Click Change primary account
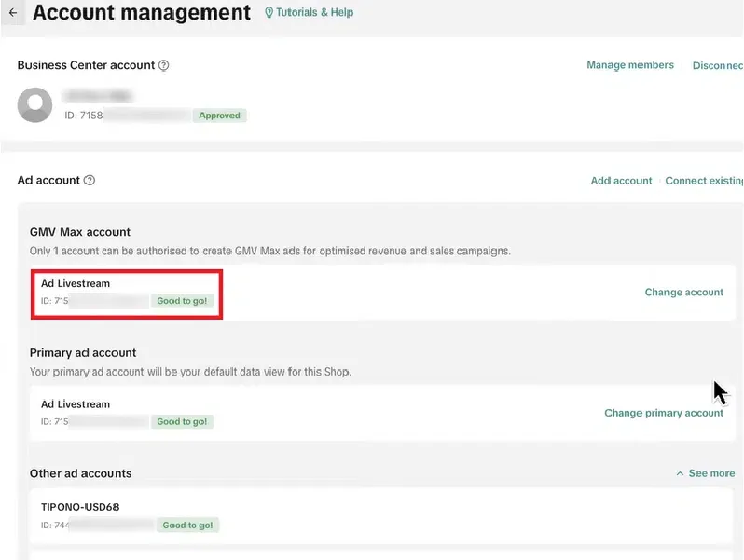Viewport: 744px width, 560px height. pyautogui.click(x=663, y=413)
